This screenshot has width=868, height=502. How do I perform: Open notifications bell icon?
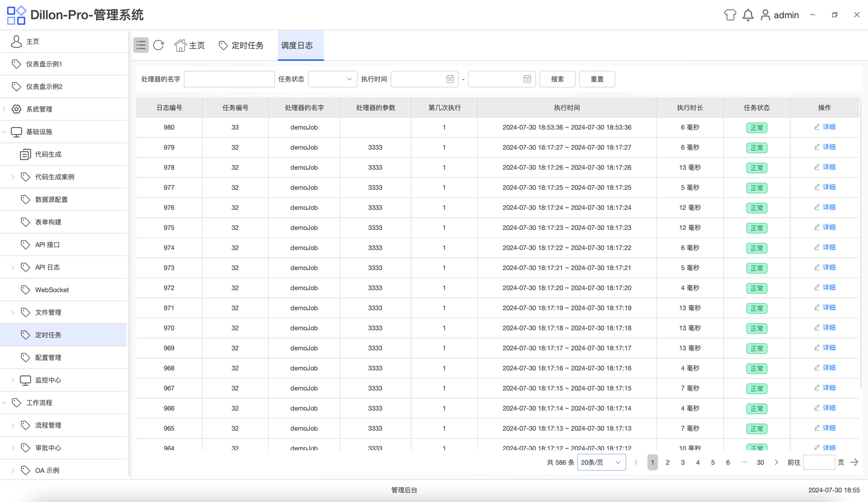748,15
